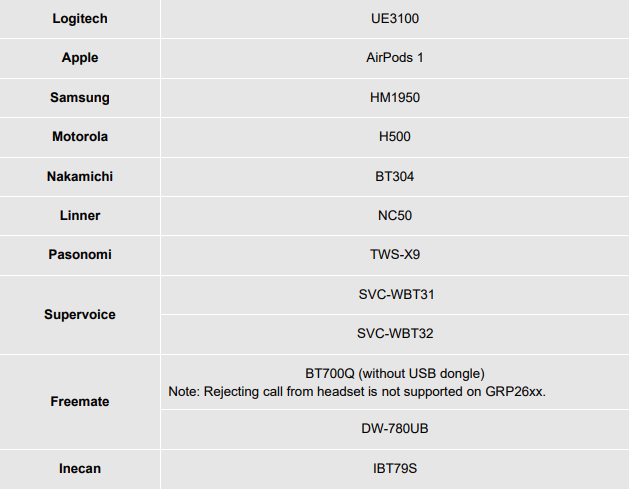Click the Supervoice brand cell
630x489 pixels.
[80, 314]
